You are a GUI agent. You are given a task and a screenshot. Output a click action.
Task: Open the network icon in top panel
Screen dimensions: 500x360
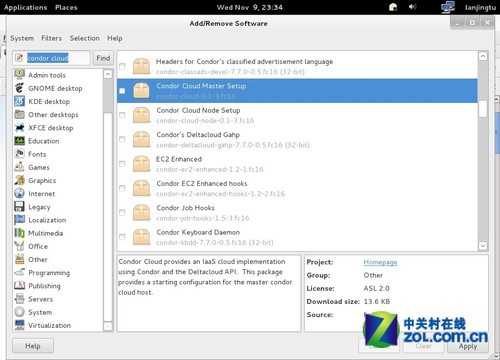click(x=448, y=7)
